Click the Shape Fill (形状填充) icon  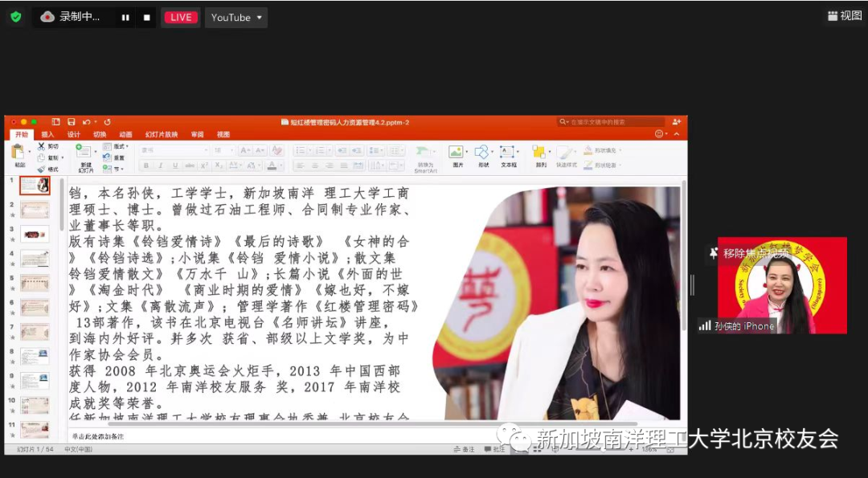point(589,150)
